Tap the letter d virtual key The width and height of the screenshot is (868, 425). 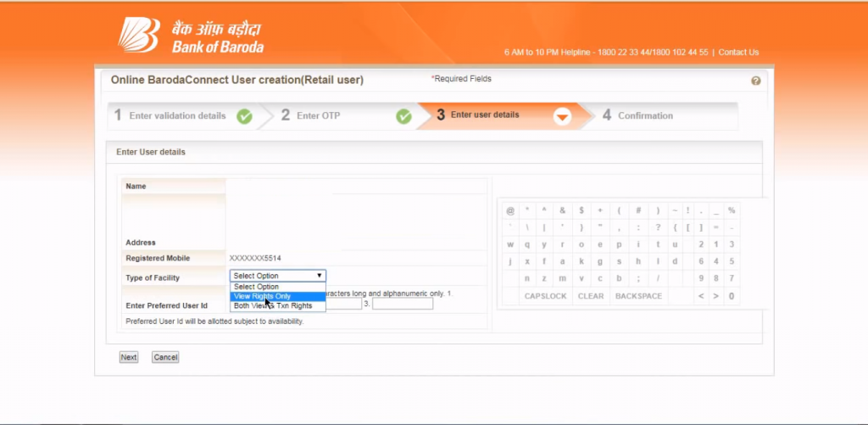pyautogui.click(x=675, y=261)
